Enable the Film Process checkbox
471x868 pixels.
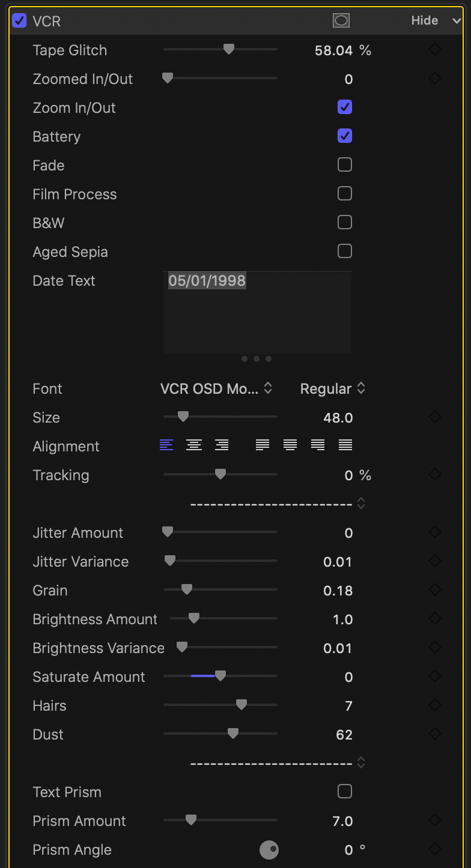pos(344,194)
